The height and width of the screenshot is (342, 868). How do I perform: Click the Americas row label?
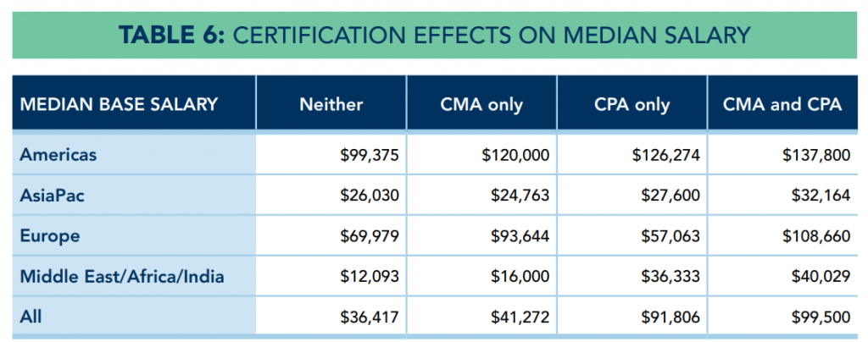tap(59, 154)
